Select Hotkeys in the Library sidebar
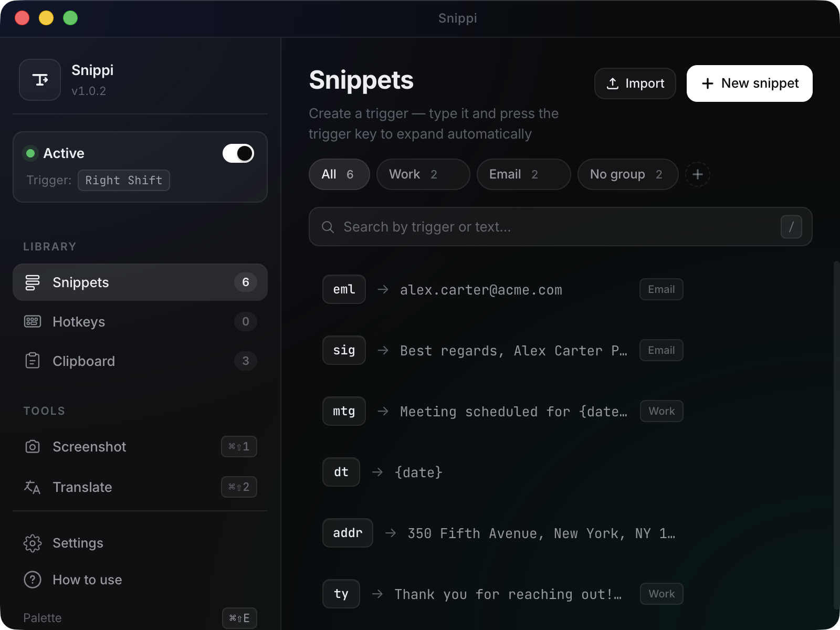 140,322
